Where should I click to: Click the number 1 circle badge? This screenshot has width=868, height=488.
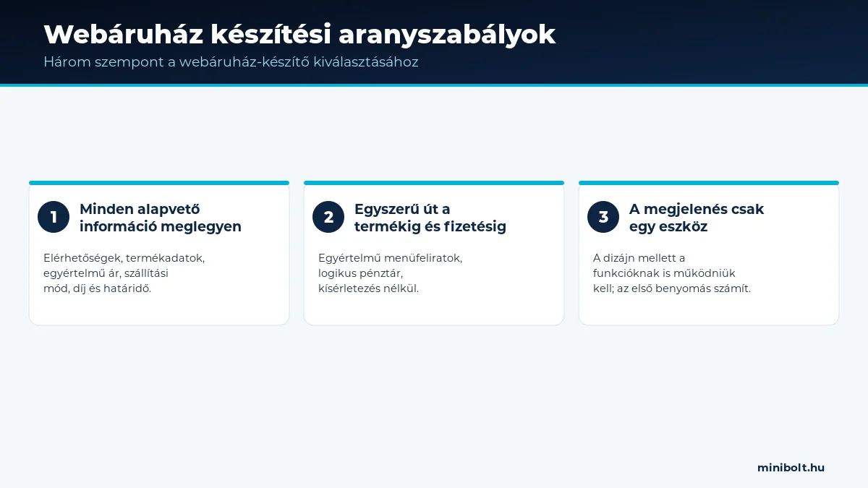pos(54,217)
